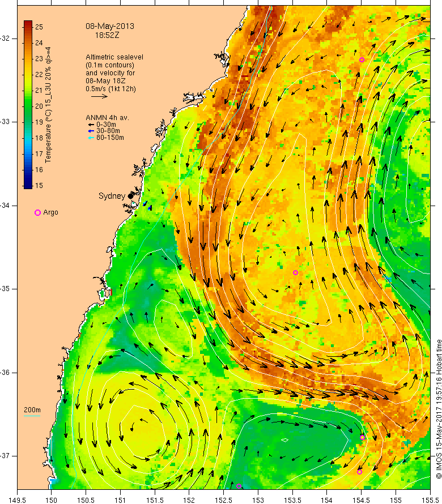Click the latitude label -35
Image resolution: width=442 pixels, height=504 pixels.
point(5,289)
